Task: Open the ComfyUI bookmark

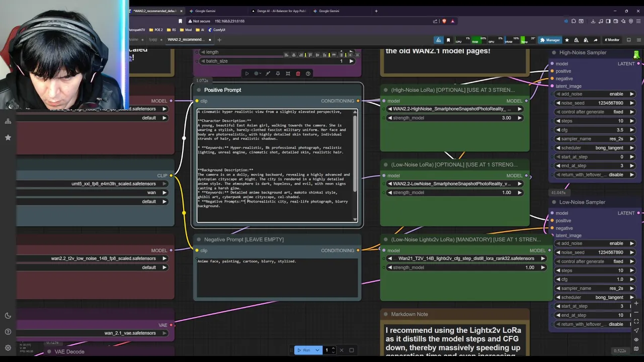Action: coord(216,30)
